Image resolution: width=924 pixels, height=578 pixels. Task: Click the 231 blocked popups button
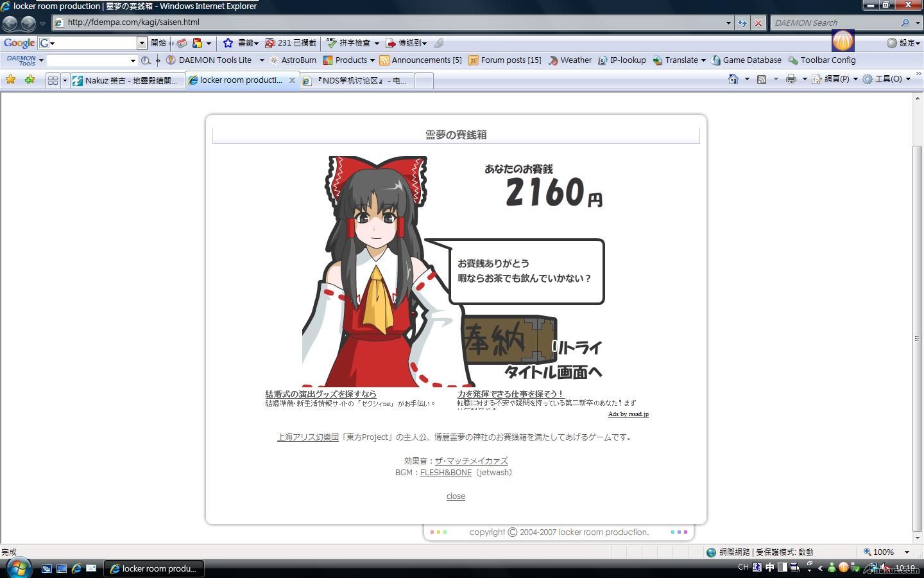pos(291,43)
